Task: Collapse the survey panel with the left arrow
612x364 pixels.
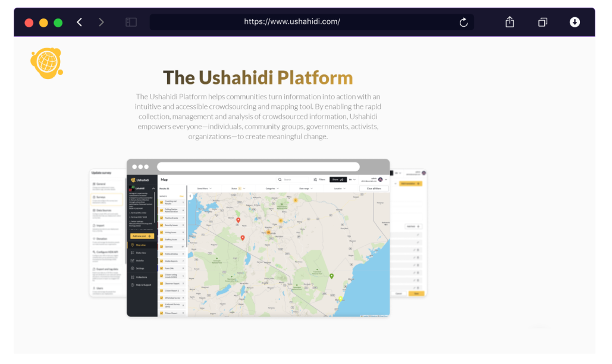Action: pyautogui.click(x=190, y=196)
